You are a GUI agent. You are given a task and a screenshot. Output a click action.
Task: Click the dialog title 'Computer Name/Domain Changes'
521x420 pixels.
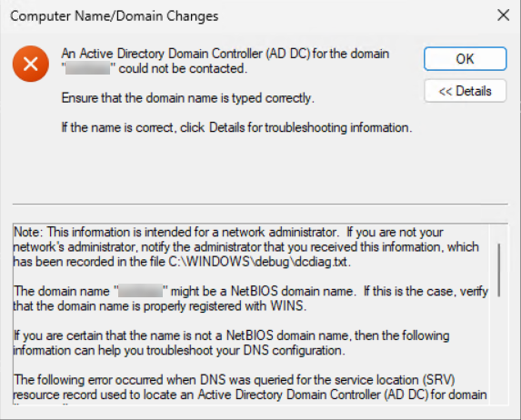[x=115, y=16]
